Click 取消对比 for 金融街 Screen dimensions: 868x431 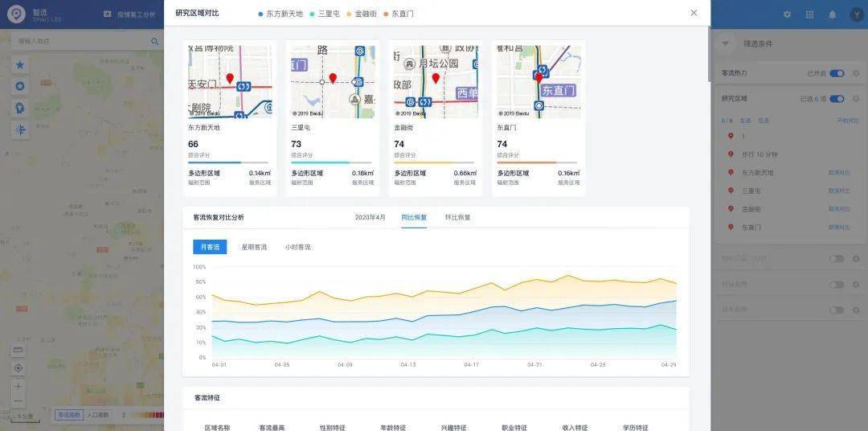point(838,209)
